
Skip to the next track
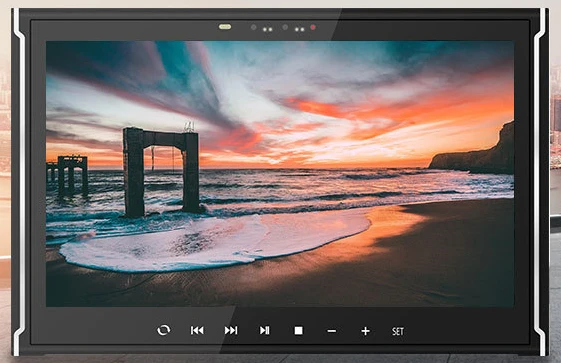pyautogui.click(x=231, y=330)
